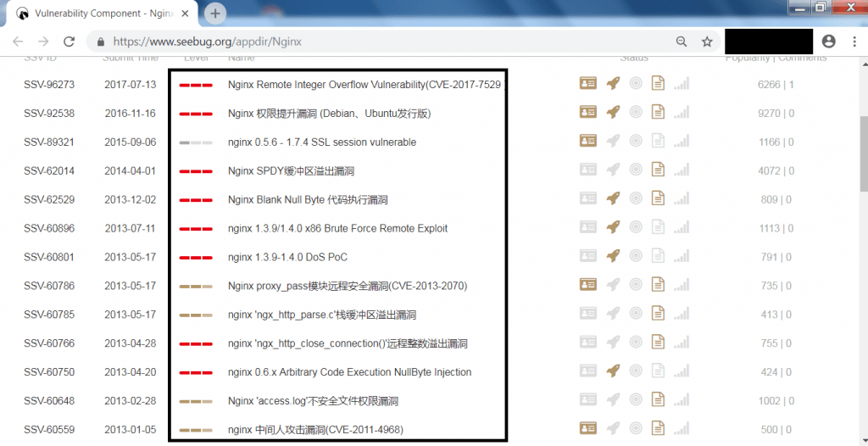Open a new browser tab
Screen dimensions: 868x446
point(215,14)
